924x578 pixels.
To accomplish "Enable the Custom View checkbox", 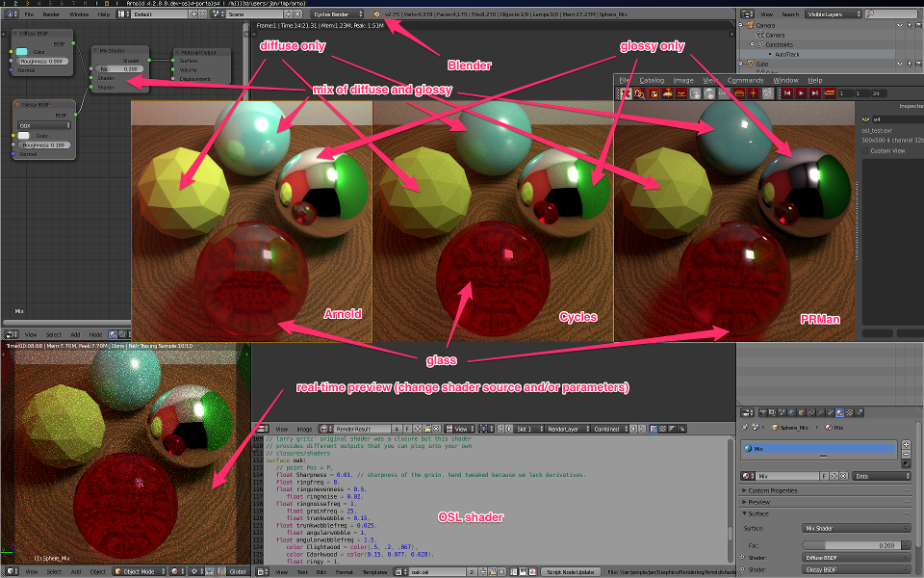I will (x=864, y=150).
